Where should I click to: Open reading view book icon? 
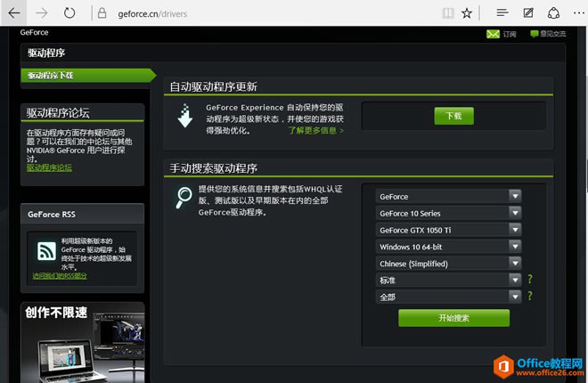[448, 13]
